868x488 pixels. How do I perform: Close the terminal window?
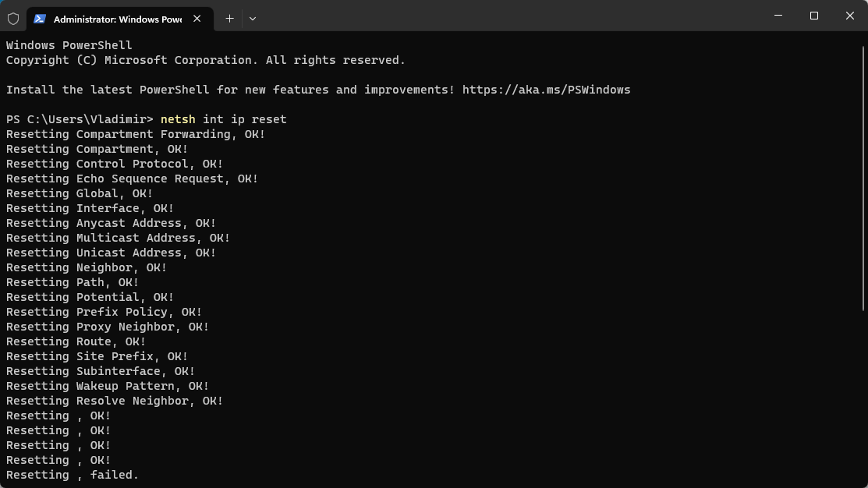click(850, 16)
